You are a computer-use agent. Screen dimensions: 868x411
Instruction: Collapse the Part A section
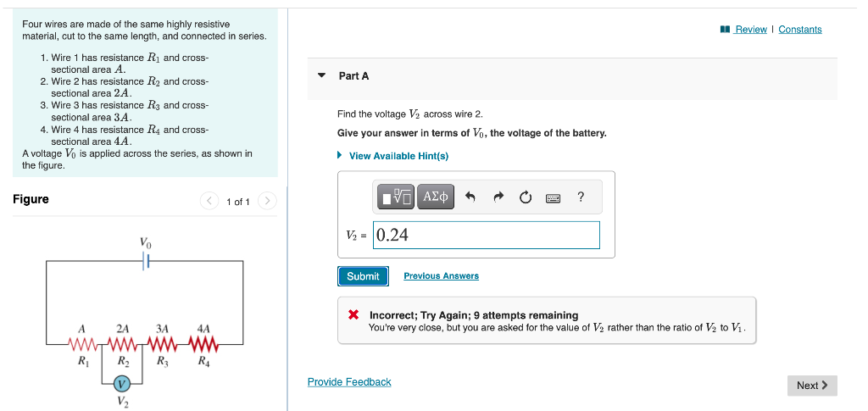pyautogui.click(x=321, y=75)
